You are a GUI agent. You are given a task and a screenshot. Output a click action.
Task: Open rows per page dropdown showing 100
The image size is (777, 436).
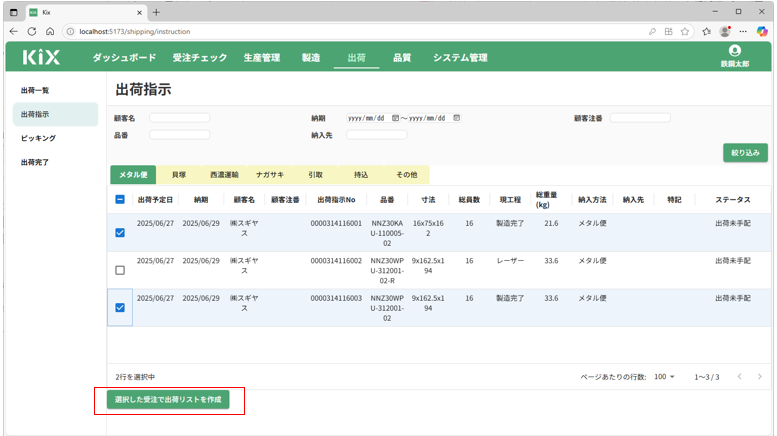coord(664,377)
